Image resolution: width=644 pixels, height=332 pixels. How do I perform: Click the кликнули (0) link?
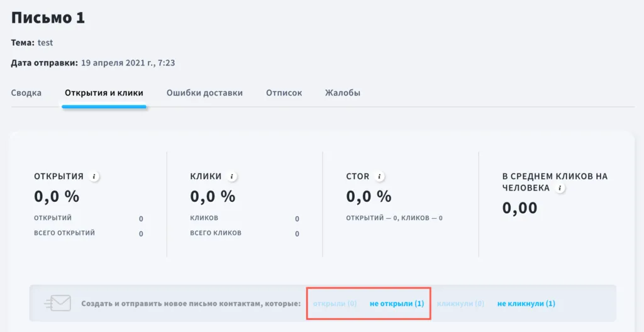460,304
